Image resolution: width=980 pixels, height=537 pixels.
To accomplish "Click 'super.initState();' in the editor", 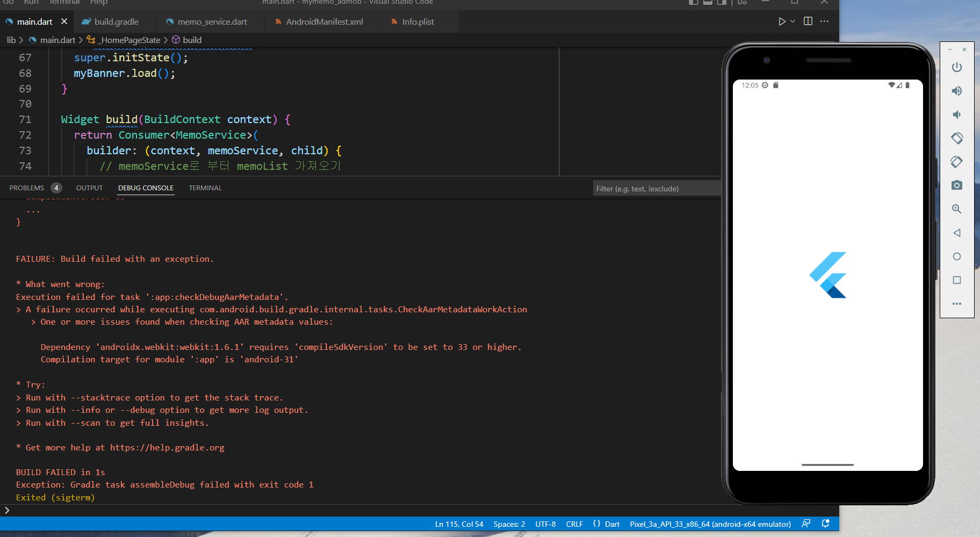I will tap(131, 58).
